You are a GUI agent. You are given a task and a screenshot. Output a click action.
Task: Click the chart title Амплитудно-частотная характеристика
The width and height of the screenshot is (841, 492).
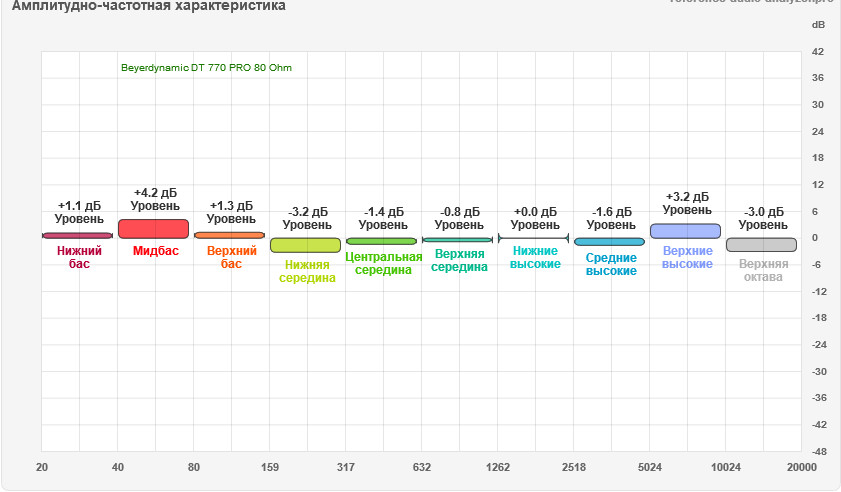149,6
